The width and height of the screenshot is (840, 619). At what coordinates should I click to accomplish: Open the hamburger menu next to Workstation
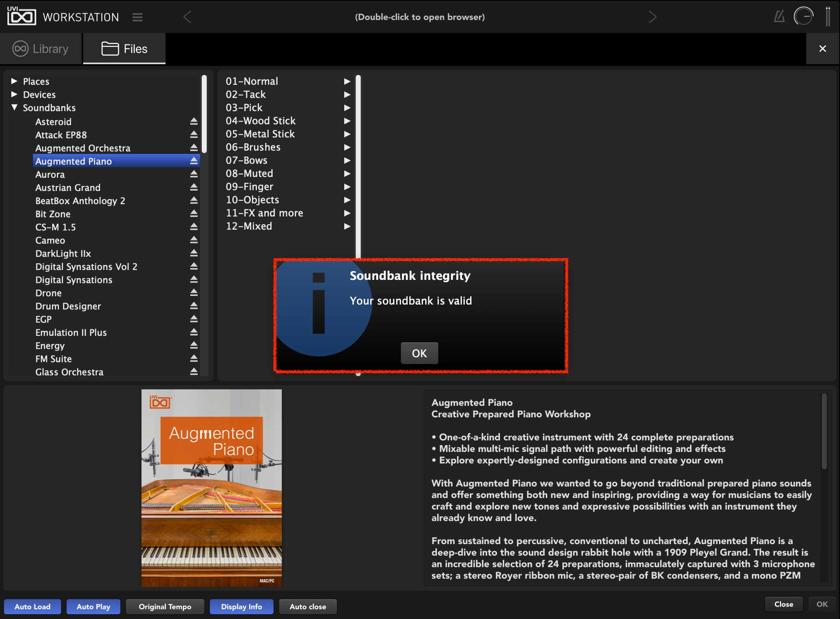138,17
